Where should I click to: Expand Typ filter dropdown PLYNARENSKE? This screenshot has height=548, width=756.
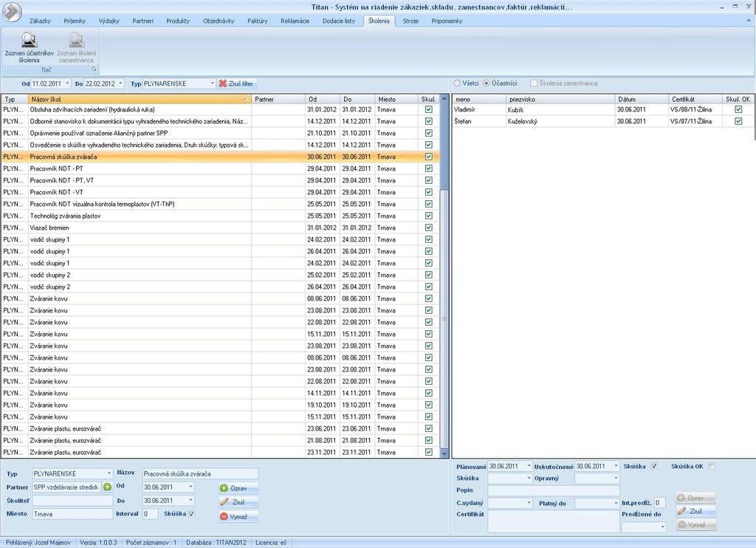(212, 83)
